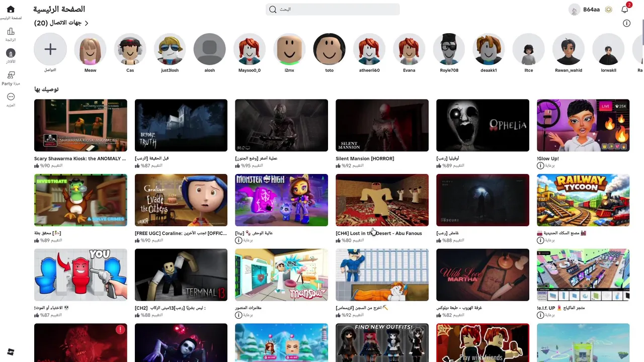
Task: Click the Roblox logo icon at the sidebar bottom
Action: tap(11, 352)
